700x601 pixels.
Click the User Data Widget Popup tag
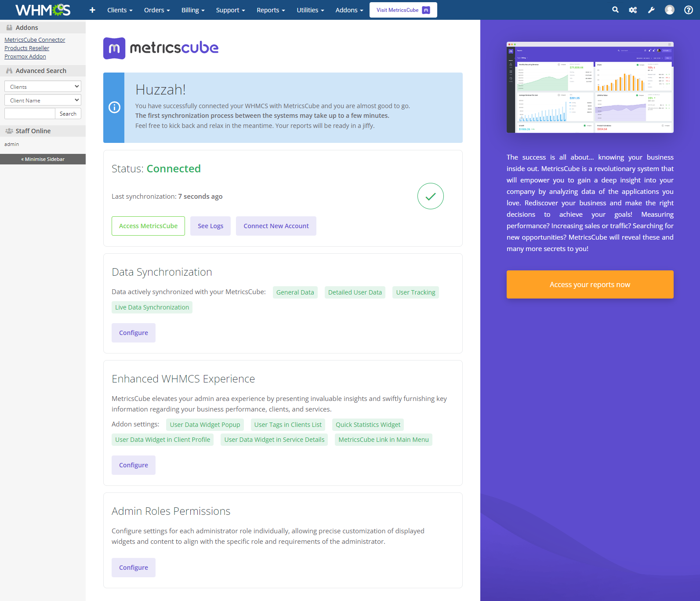point(205,425)
